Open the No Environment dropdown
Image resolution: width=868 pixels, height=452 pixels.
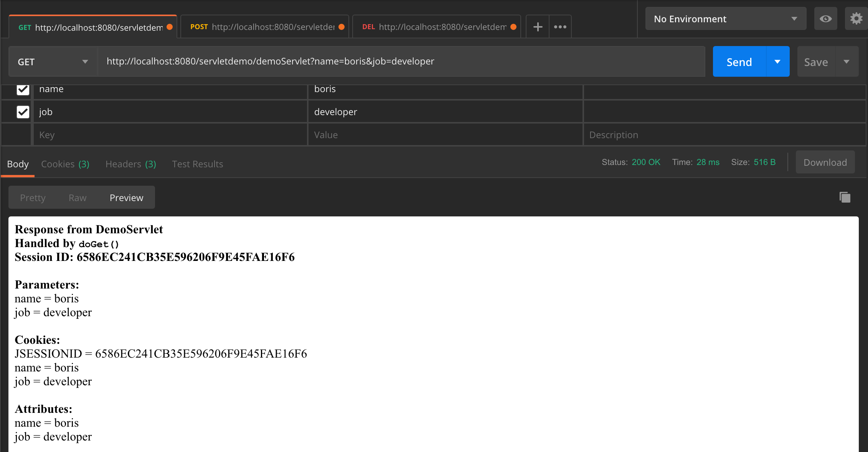click(725, 18)
